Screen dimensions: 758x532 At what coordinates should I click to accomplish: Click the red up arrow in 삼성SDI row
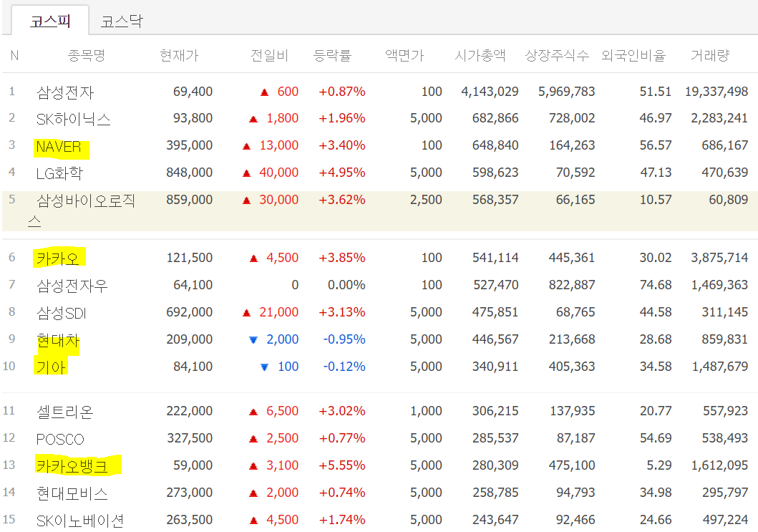pos(246,313)
